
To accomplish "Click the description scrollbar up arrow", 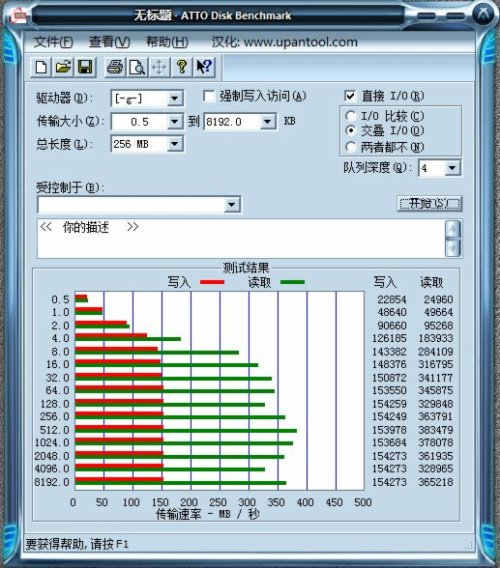I will tap(453, 229).
